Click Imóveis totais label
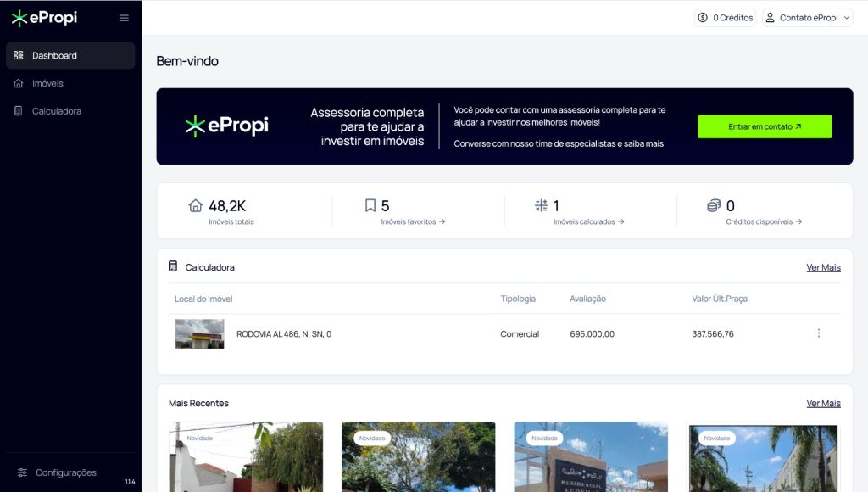The image size is (868, 492). [x=231, y=221]
